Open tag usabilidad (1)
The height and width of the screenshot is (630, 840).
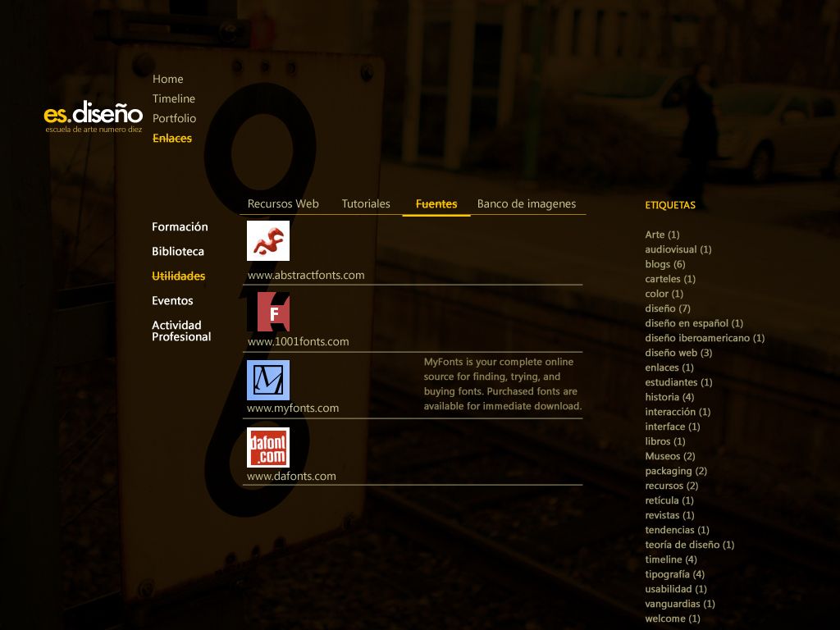point(676,589)
